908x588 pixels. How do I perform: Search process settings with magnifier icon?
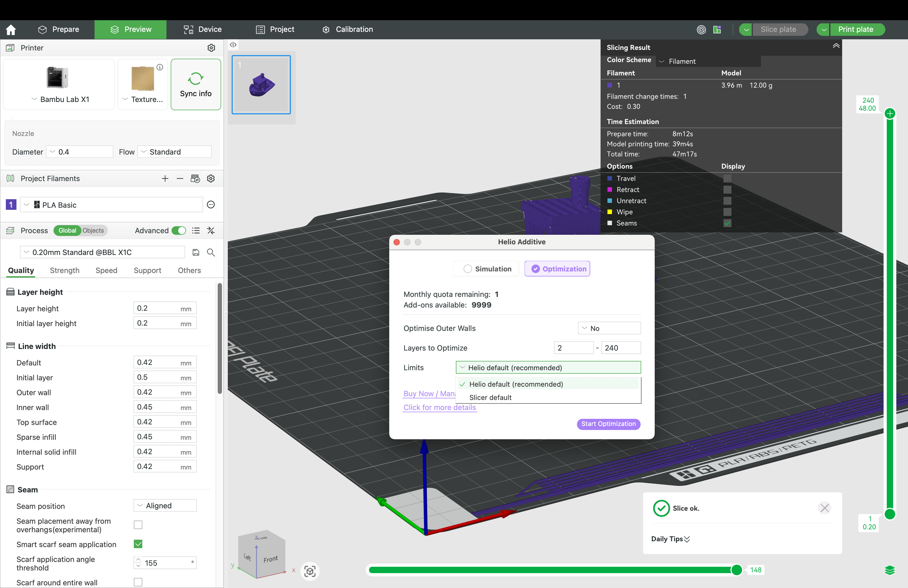pos(211,252)
